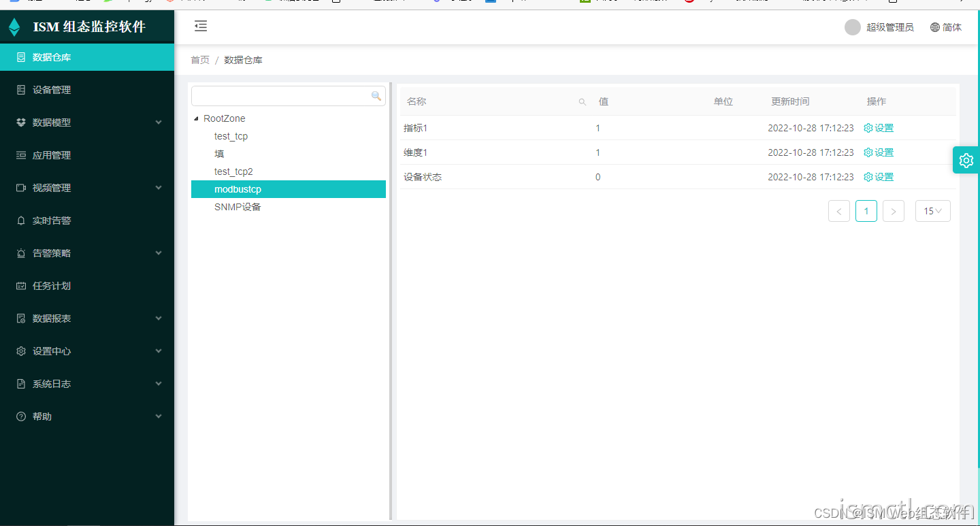The width and height of the screenshot is (980, 526).
Task: Click the 设备管理 sidebar icon
Action: pyautogui.click(x=21, y=90)
